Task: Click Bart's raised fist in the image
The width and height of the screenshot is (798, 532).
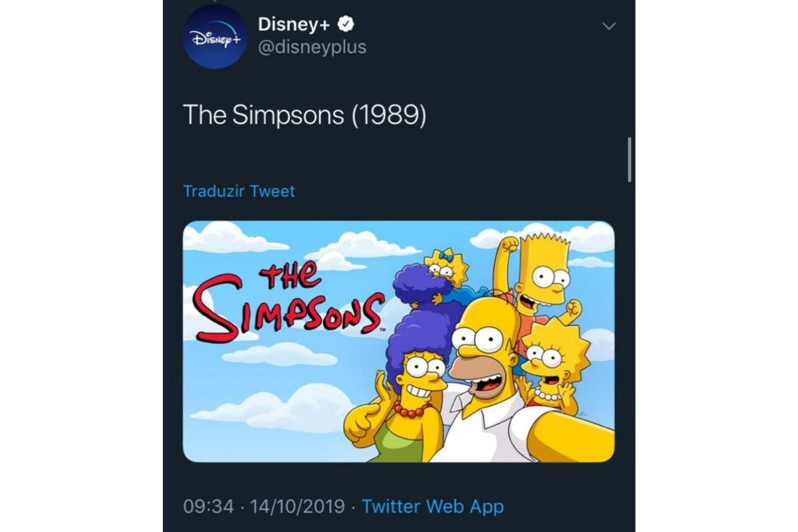Action: [510, 245]
